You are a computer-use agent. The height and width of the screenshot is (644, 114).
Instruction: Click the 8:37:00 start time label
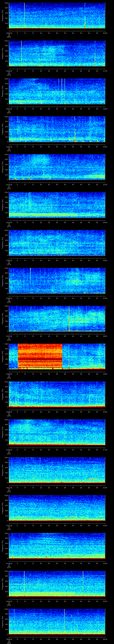[x=9, y=336]
